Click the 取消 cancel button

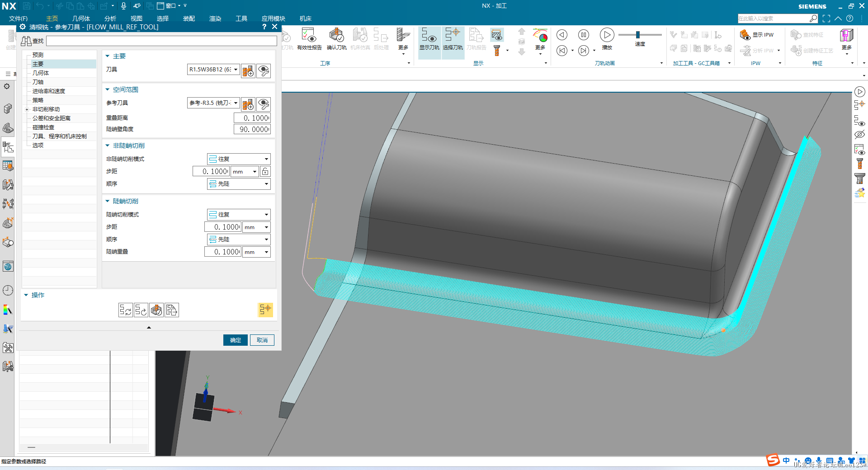coord(262,340)
